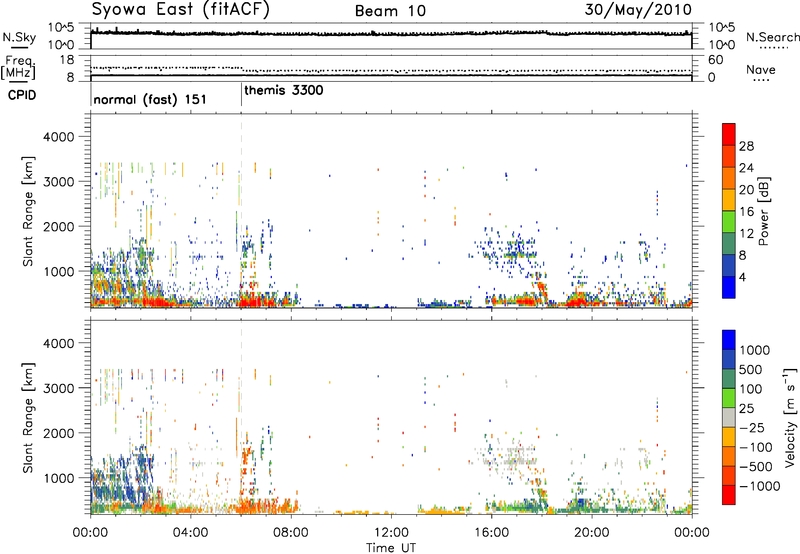800x554 pixels.
Task: Click the CPID boundary line before 'themis 3300'
Action: click(241, 94)
